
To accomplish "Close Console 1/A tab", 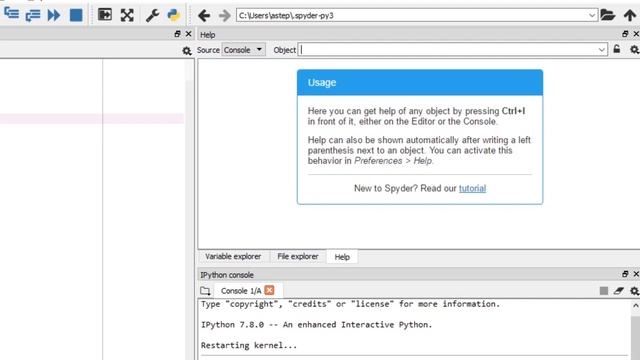I will [x=269, y=290].
